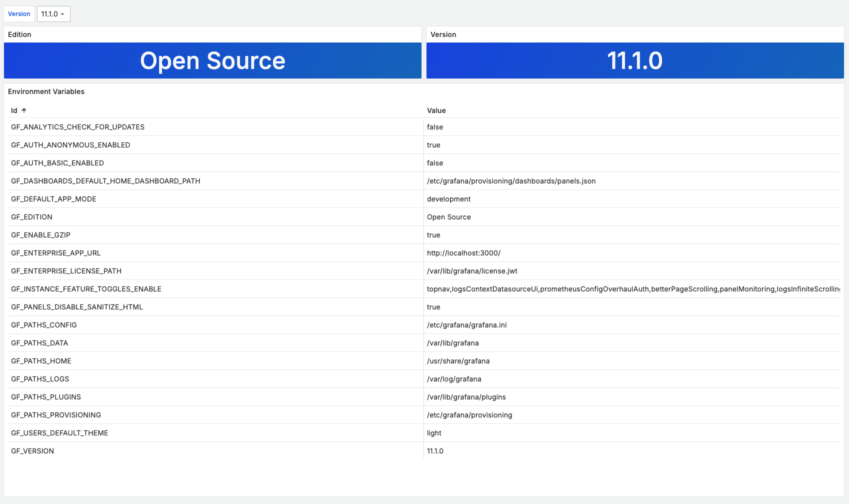
Task: Click the Open Source stat value
Action: pyautogui.click(x=212, y=60)
